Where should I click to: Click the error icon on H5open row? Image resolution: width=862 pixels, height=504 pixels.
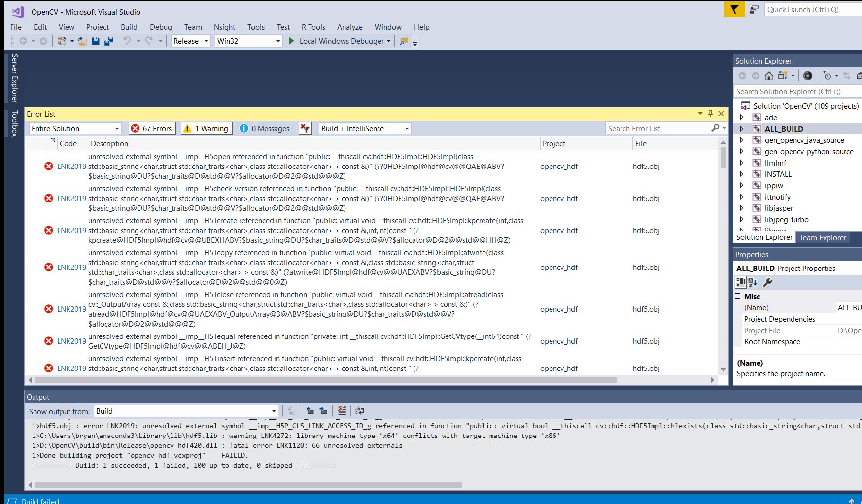click(x=48, y=167)
